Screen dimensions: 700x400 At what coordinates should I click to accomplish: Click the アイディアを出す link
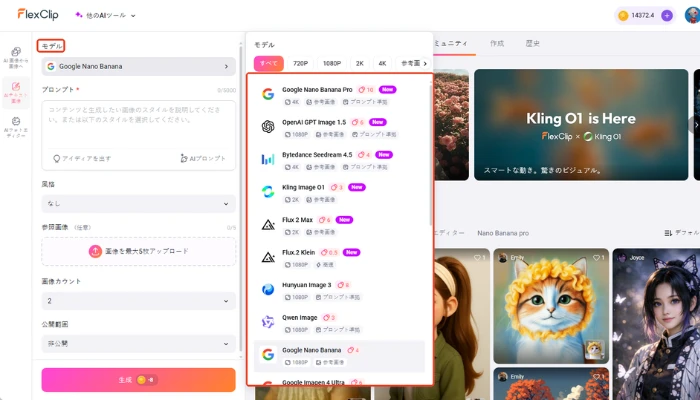82,158
